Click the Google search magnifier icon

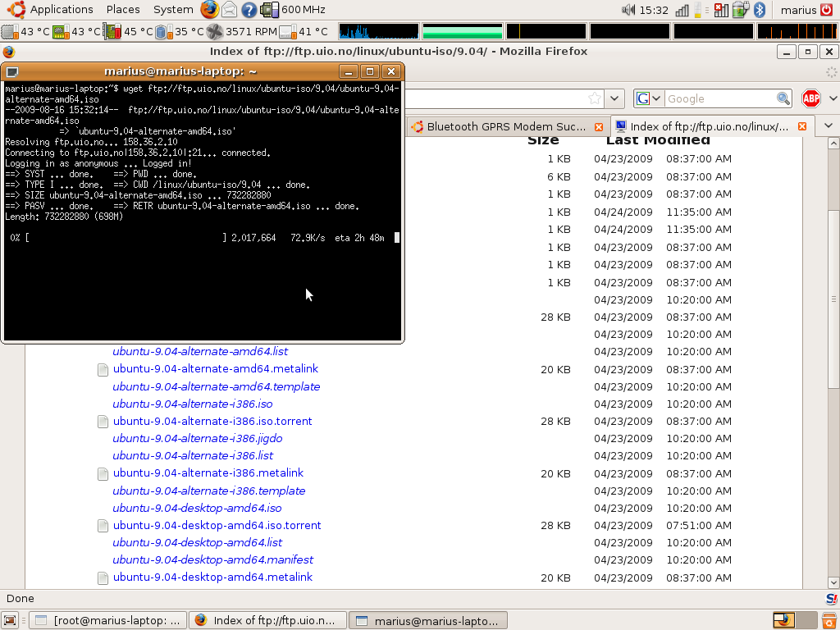coord(783,98)
